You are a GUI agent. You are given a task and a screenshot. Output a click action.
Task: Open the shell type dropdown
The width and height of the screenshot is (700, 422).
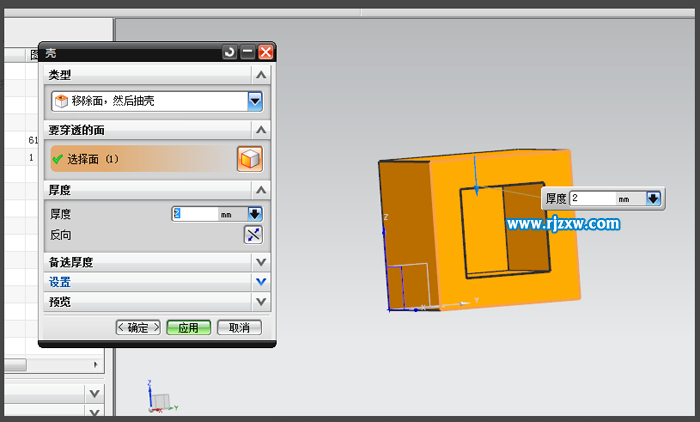255,101
